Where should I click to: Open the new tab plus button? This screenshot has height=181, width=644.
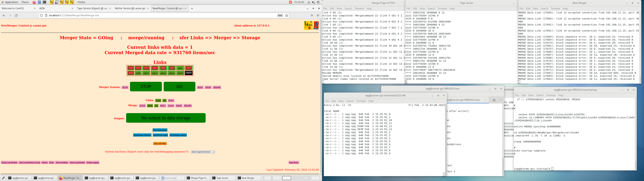[x=192, y=9]
